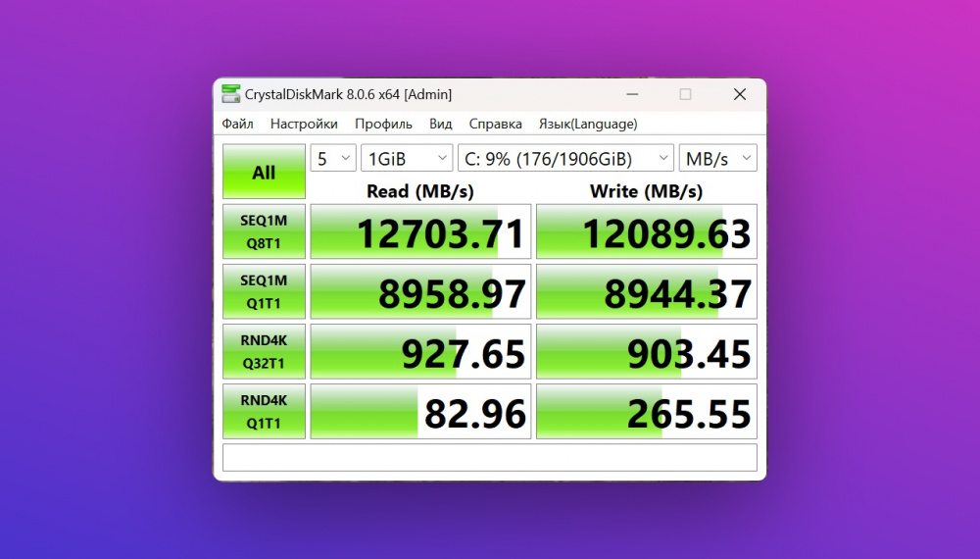This screenshot has width=980, height=559.
Task: Click the 12703.71 read result
Action: click(x=420, y=231)
